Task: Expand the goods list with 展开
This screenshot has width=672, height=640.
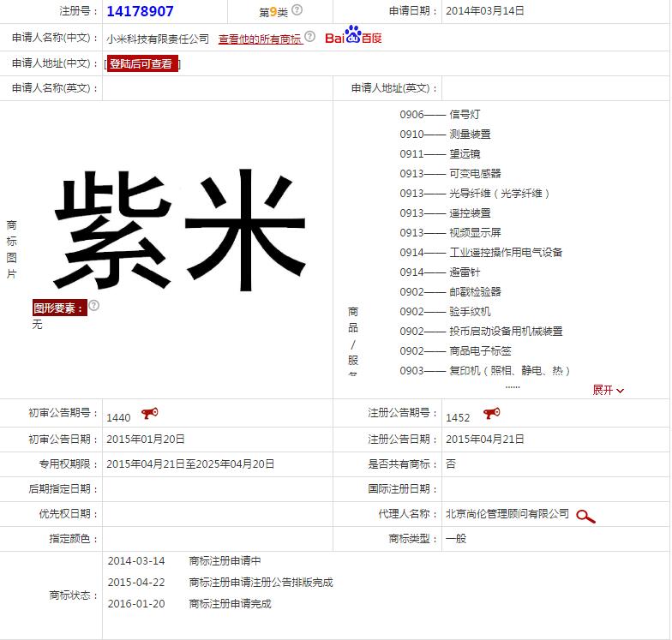Action: (x=609, y=390)
